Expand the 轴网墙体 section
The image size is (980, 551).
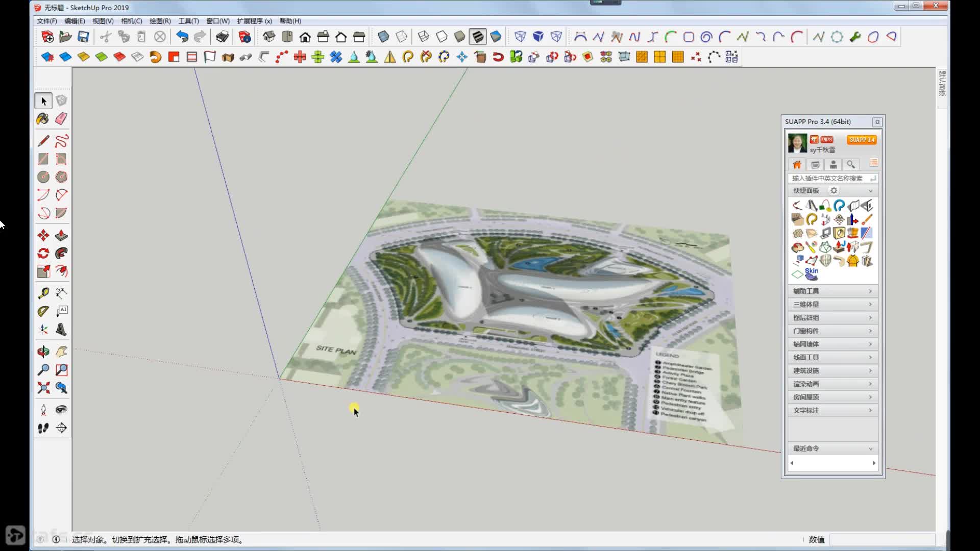832,344
